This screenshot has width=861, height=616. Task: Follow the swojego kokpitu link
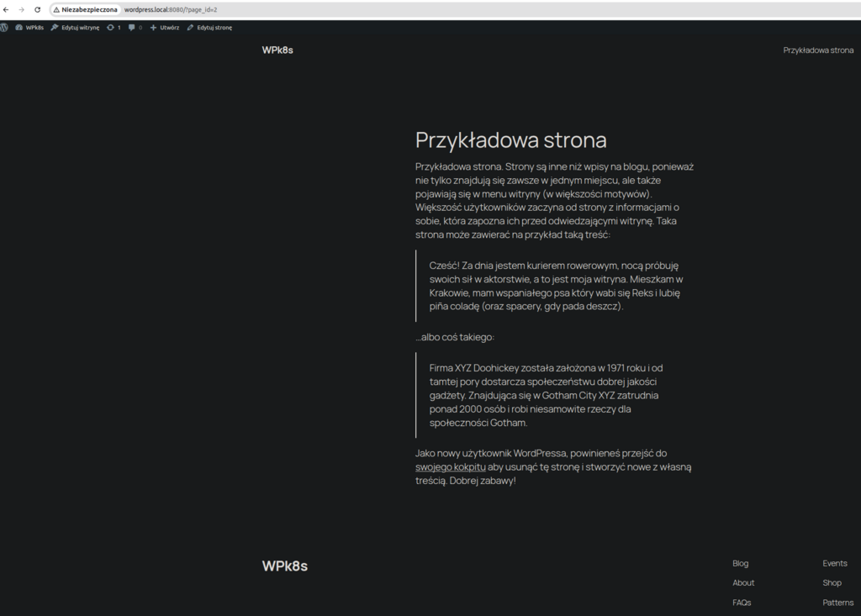[451, 466]
